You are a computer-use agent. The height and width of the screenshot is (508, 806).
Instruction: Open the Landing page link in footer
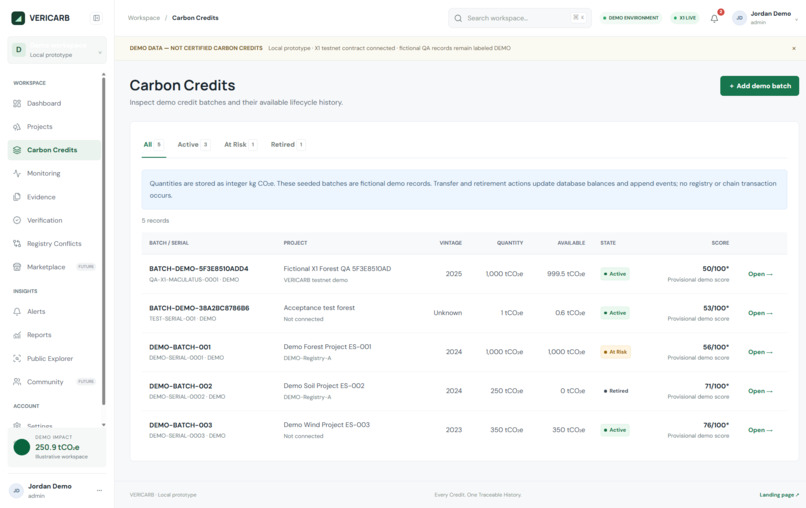779,495
